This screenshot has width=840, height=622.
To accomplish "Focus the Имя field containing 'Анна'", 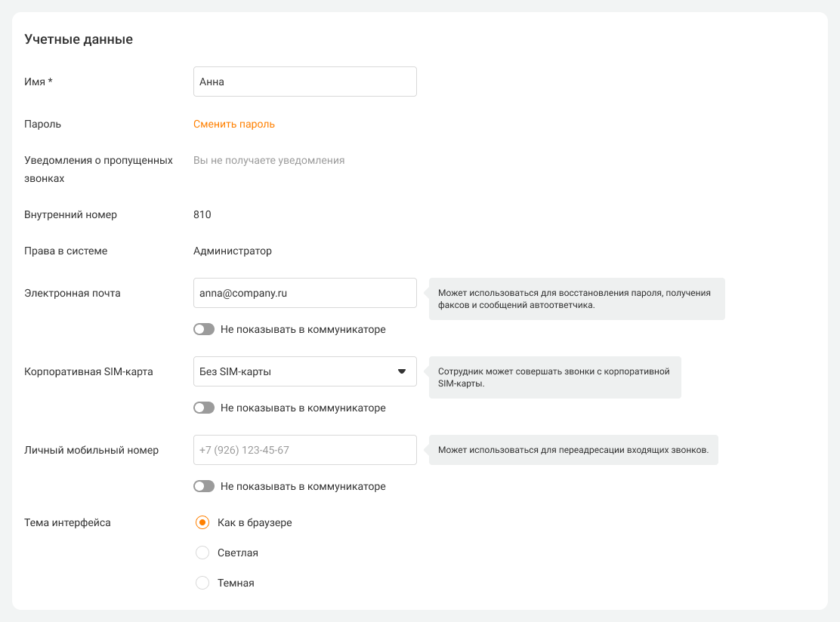I will click(304, 82).
